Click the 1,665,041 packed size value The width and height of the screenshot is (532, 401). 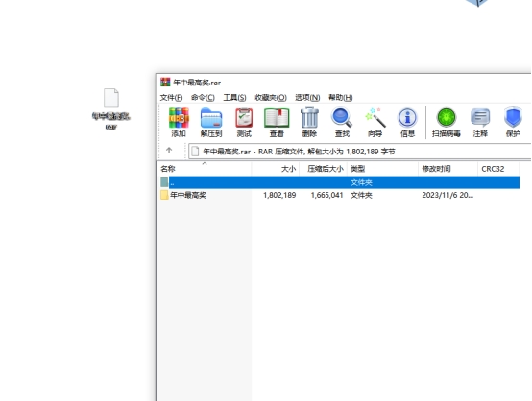point(326,195)
